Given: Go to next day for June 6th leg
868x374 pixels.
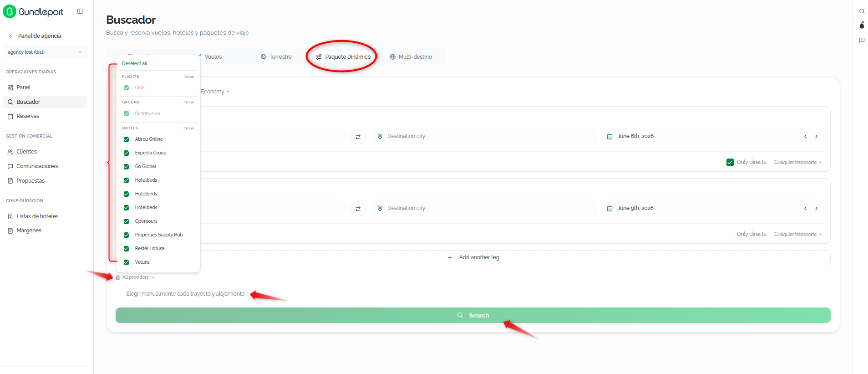Looking at the screenshot, I should coord(817,137).
